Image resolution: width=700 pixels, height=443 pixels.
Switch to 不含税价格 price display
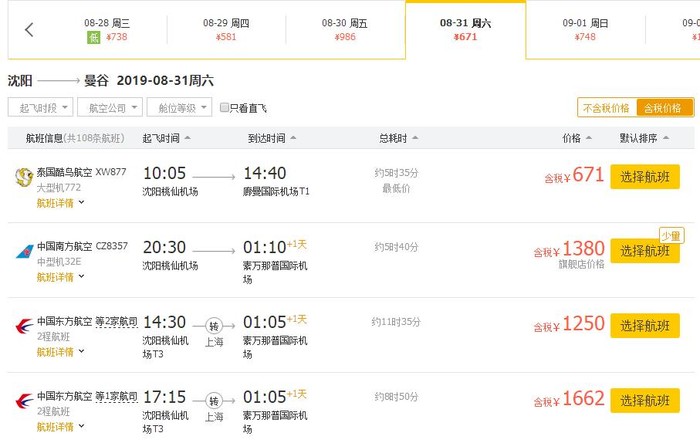point(607,108)
